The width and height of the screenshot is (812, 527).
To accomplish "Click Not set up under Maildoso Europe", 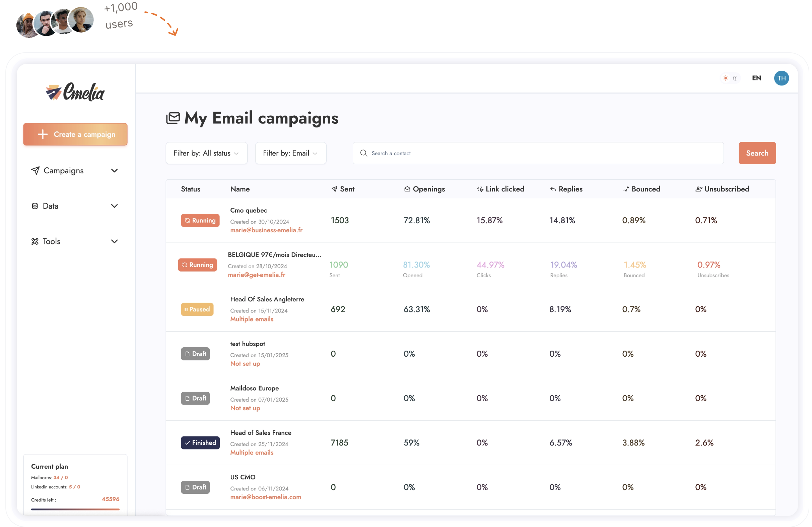I will pyautogui.click(x=245, y=408).
